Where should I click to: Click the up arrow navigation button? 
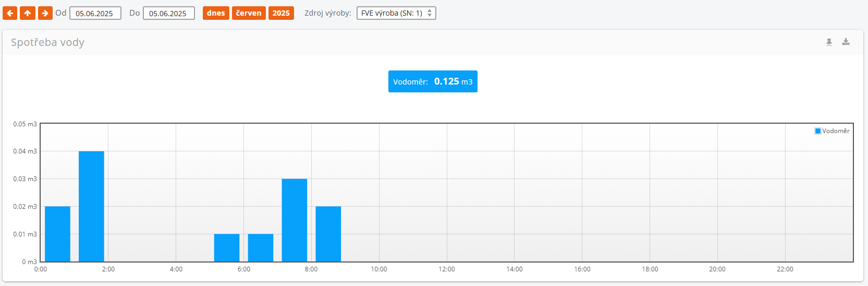click(x=28, y=13)
